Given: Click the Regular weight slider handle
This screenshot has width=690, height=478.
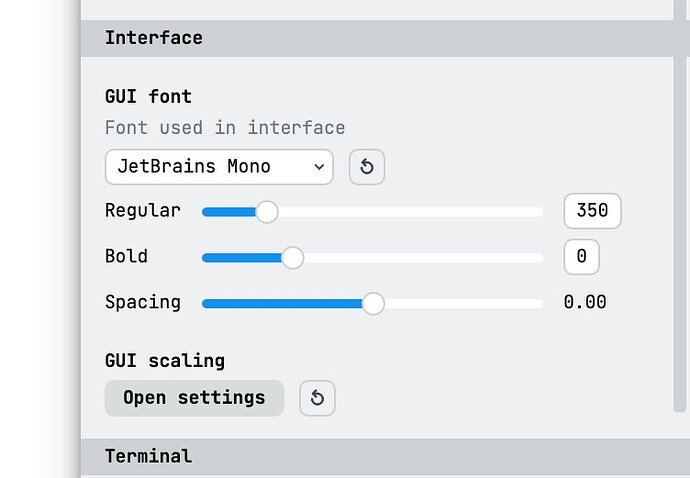Looking at the screenshot, I should click(267, 212).
